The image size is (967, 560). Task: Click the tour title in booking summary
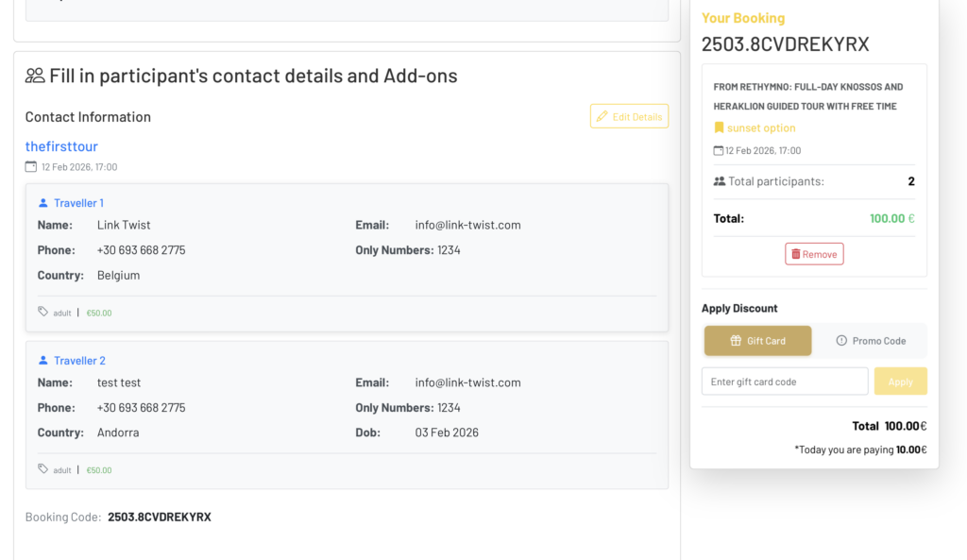click(807, 96)
